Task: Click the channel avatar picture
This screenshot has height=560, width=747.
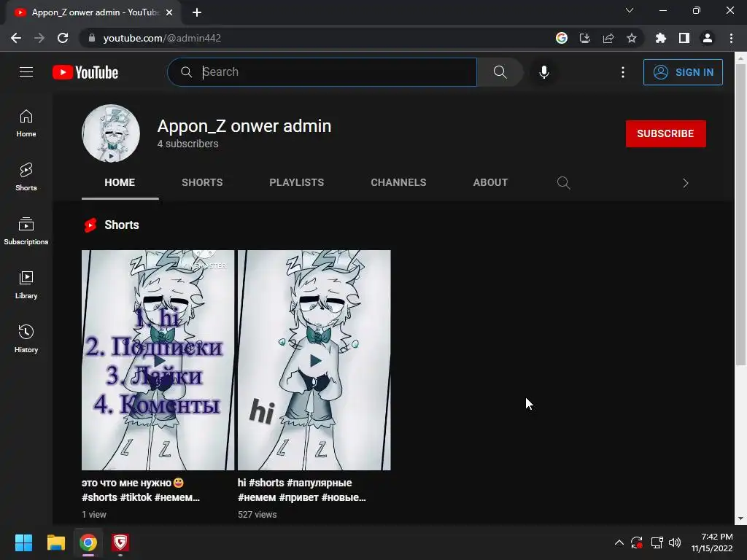Action: click(111, 133)
